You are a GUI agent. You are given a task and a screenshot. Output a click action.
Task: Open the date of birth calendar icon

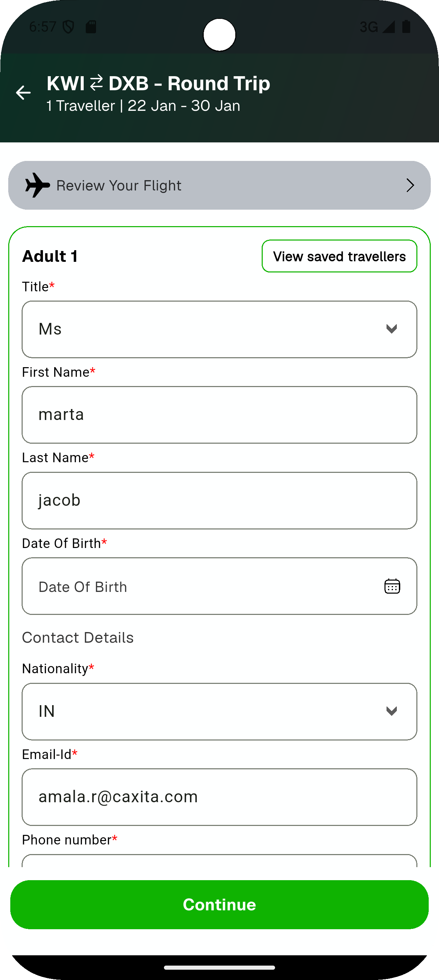[392, 586]
